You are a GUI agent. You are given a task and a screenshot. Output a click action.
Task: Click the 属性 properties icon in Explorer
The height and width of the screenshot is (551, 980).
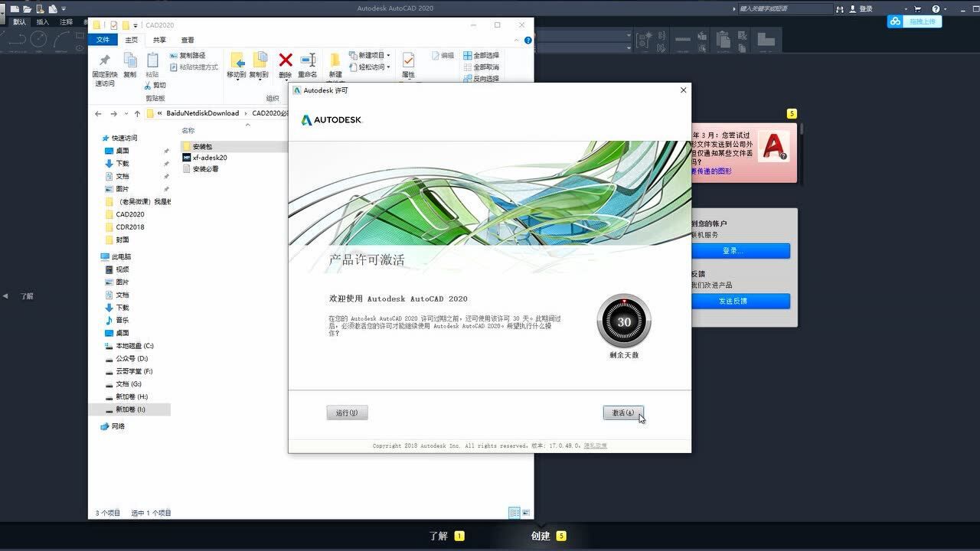pyautogui.click(x=408, y=60)
